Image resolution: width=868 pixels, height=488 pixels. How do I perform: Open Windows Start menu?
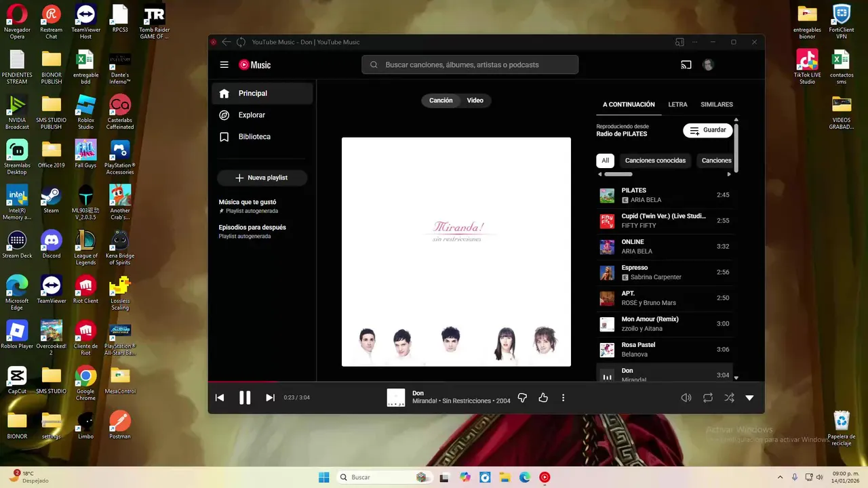click(x=324, y=477)
